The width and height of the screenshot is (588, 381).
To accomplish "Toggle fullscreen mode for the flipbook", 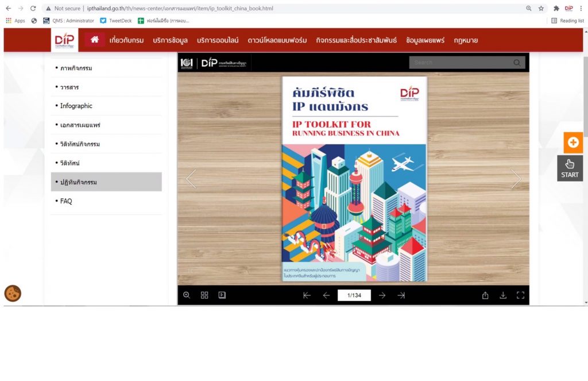I will tap(521, 295).
